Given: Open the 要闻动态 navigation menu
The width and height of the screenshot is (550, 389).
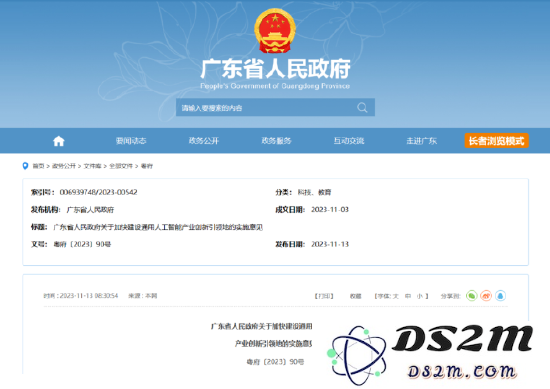Looking at the screenshot, I should click(x=131, y=141).
